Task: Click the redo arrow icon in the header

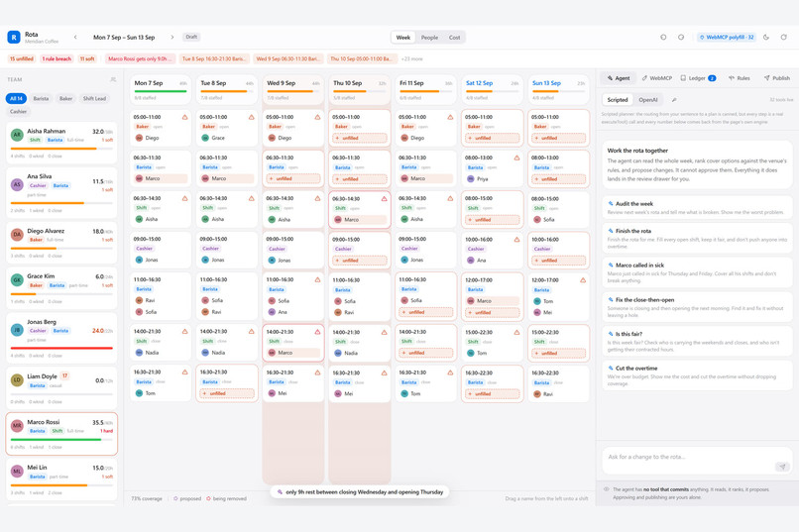Action: [681, 38]
